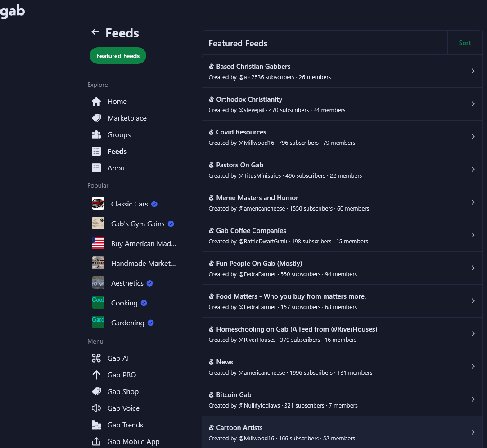Open Aesthetics group thumbnail
This screenshot has height=448, width=487.
[x=98, y=283]
